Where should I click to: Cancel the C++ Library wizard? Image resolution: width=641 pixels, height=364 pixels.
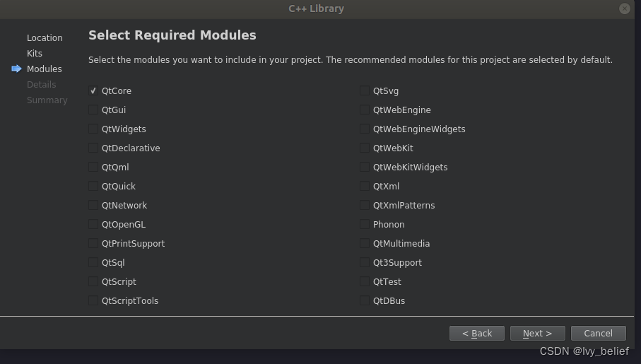(x=598, y=334)
